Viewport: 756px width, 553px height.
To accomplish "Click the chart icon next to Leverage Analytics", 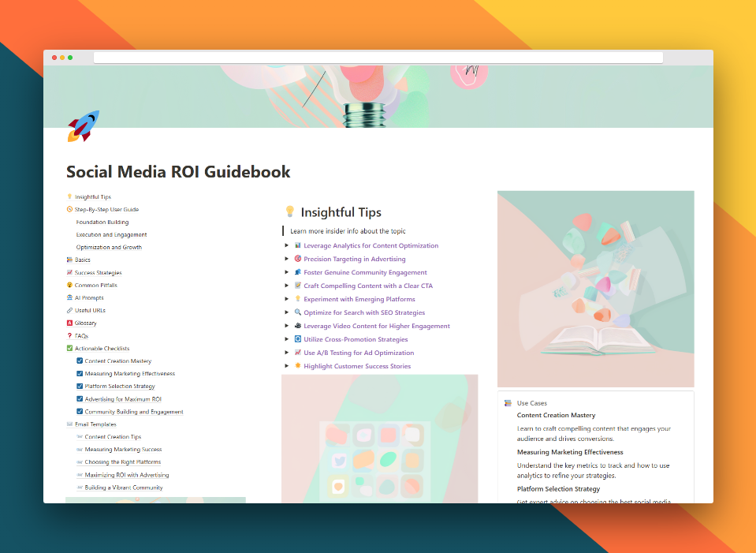I will pyautogui.click(x=298, y=245).
